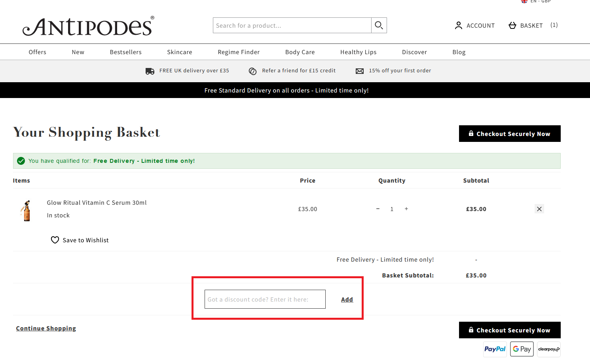Click the discount code input field
The width and height of the screenshot is (590, 364).
click(265, 299)
